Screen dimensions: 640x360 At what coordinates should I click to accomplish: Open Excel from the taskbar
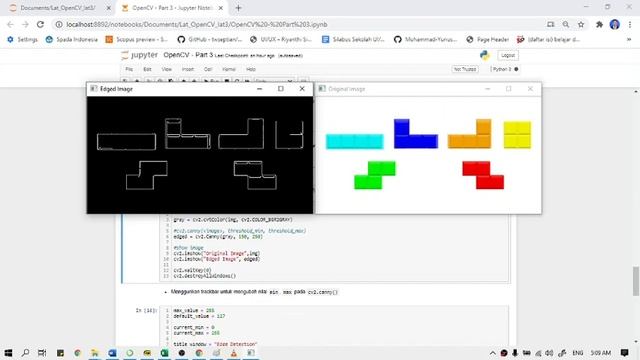[x=164, y=353]
